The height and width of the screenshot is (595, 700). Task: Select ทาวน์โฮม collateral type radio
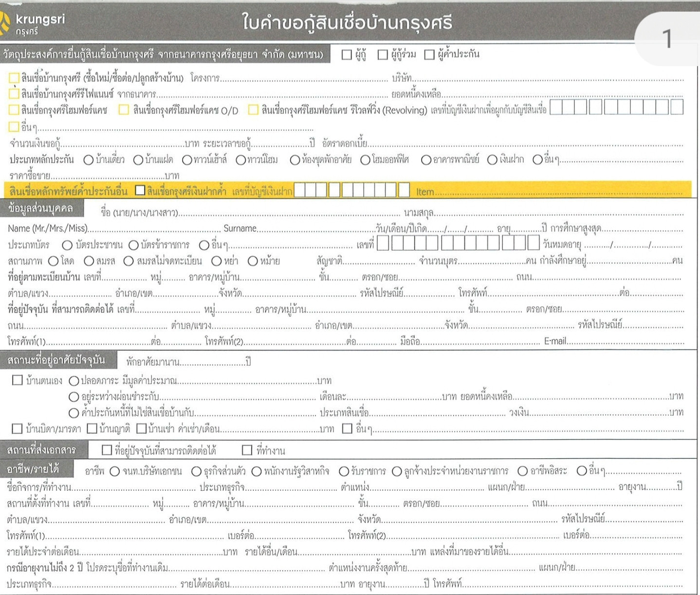point(240,160)
